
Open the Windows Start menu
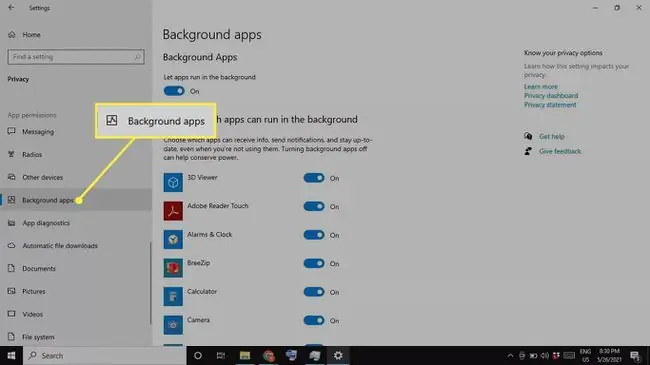click(x=11, y=355)
